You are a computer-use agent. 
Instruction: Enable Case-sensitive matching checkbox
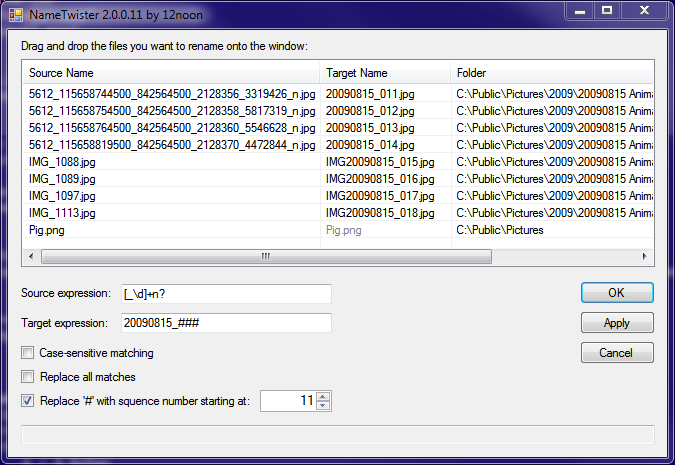(x=28, y=353)
